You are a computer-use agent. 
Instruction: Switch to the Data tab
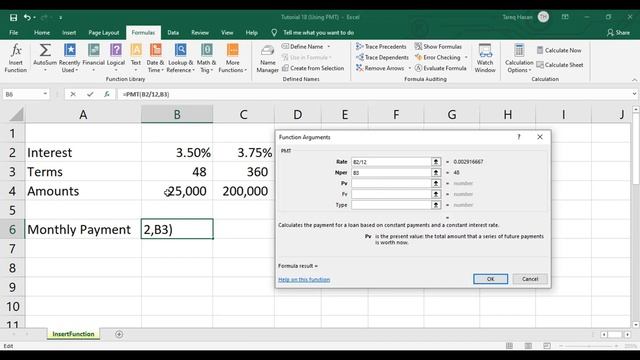(x=173, y=33)
